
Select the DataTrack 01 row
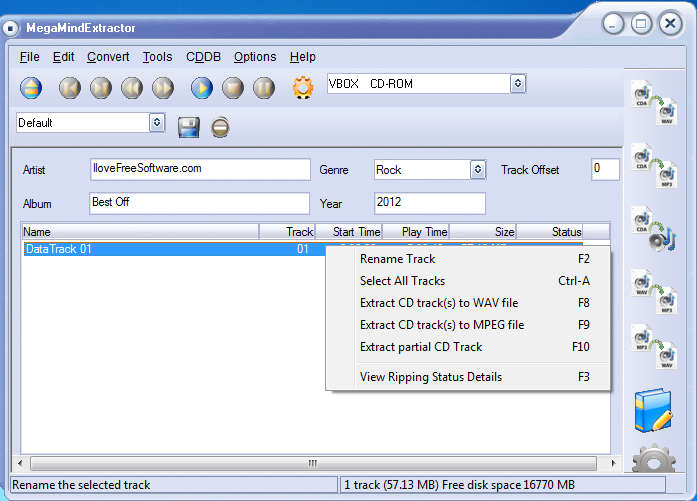[x=173, y=249]
